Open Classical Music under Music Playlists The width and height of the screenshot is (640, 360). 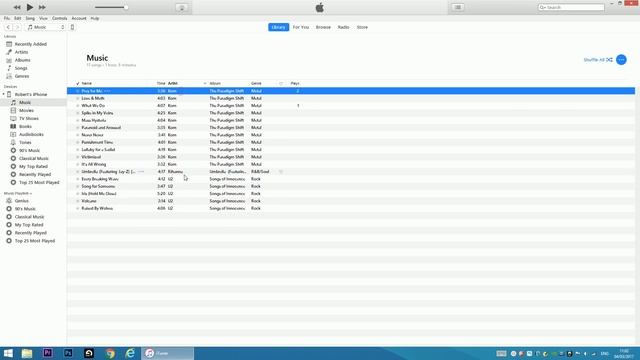(x=29, y=217)
